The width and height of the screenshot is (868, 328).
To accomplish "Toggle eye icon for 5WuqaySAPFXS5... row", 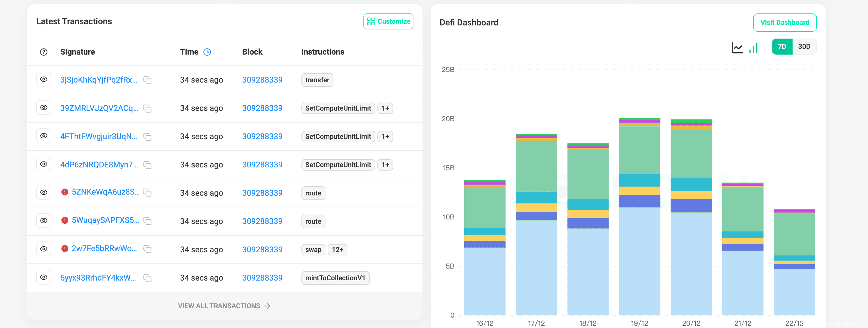I will pyautogui.click(x=43, y=221).
